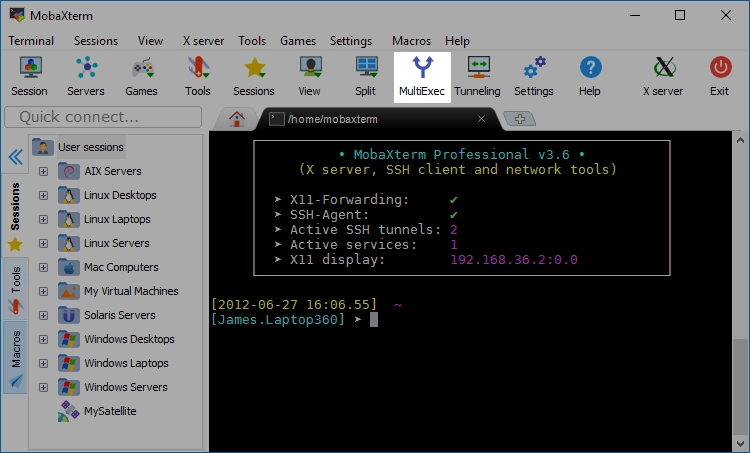Open the Terminal menu
Screen dimensions: 750x453
[x=31, y=41]
